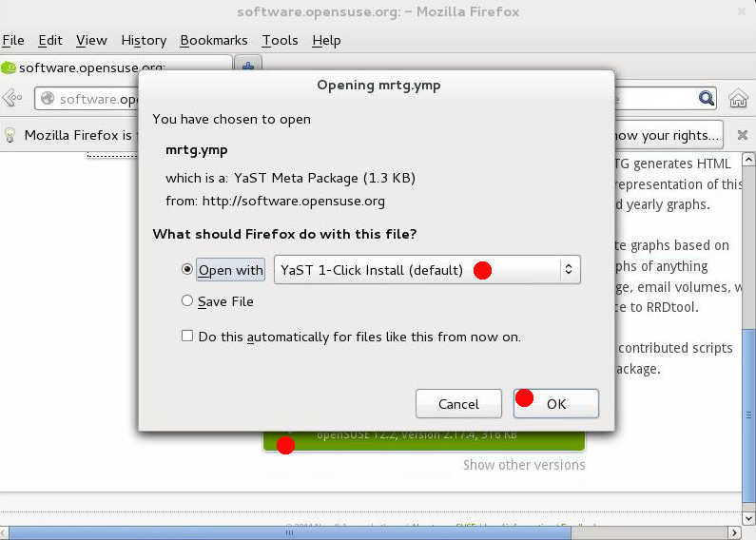The width and height of the screenshot is (756, 540).
Task: Click the mrtg.ymp file name text
Action: 196,150
